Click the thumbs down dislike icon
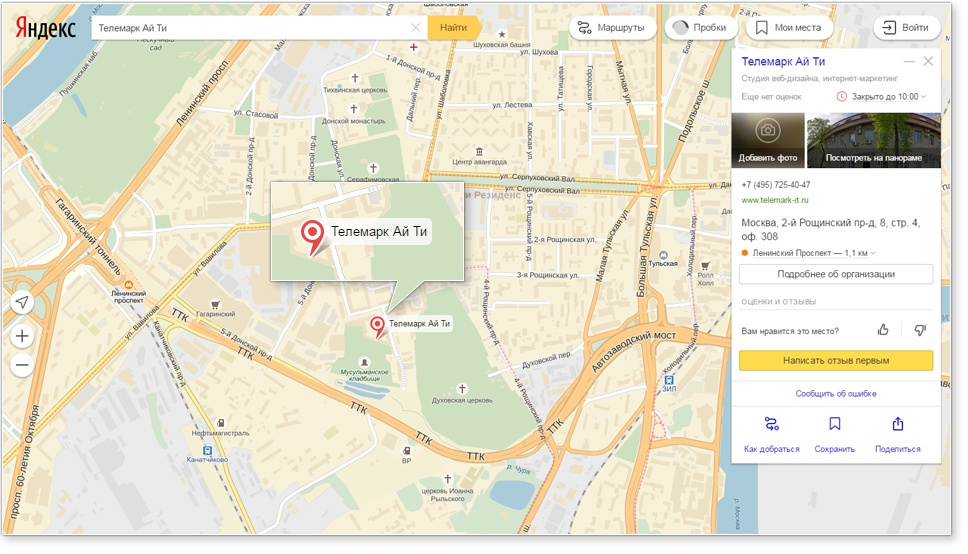This screenshot has height=554, width=968. [x=920, y=330]
